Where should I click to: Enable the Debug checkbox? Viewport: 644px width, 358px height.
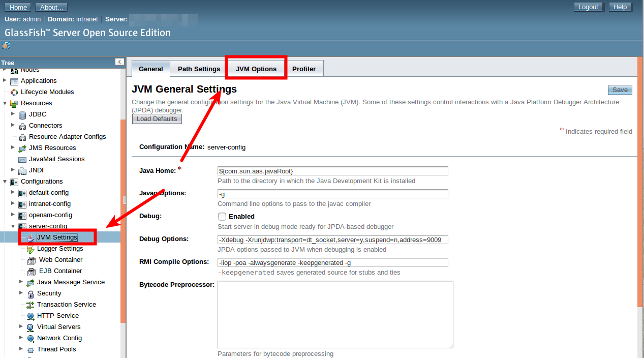pyautogui.click(x=222, y=217)
